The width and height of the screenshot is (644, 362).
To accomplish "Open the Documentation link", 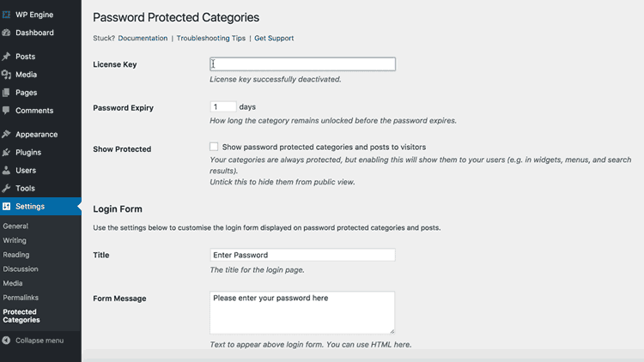I will click(x=143, y=38).
